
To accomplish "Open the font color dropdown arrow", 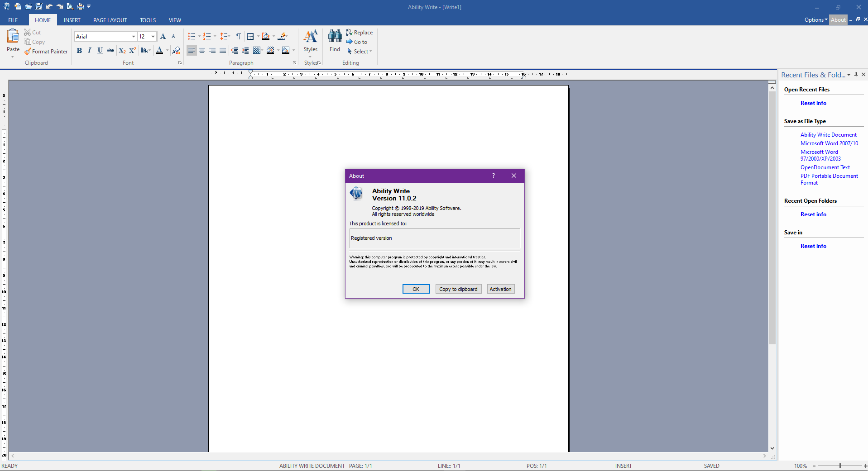I will (167, 50).
